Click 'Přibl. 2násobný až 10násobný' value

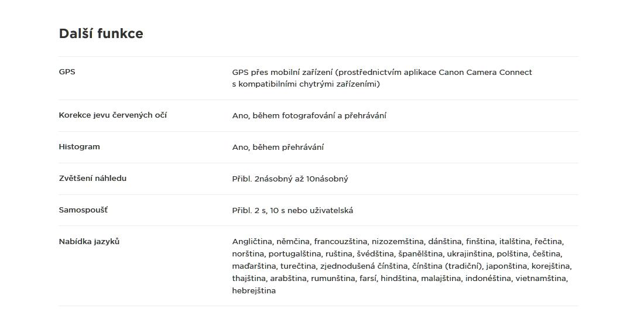point(290,179)
